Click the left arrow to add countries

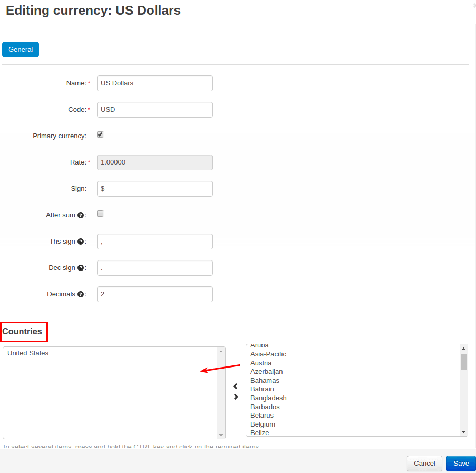(236, 387)
